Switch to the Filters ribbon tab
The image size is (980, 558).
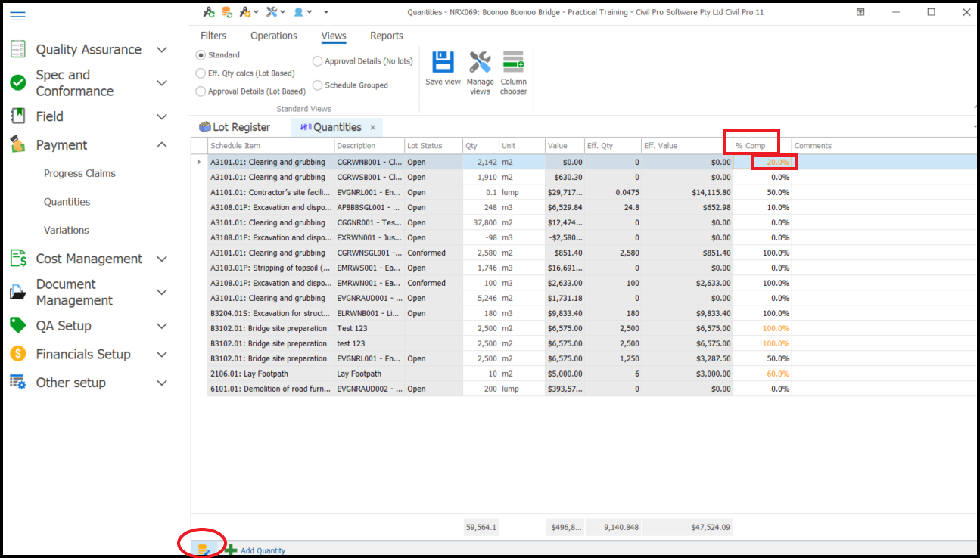(x=213, y=36)
